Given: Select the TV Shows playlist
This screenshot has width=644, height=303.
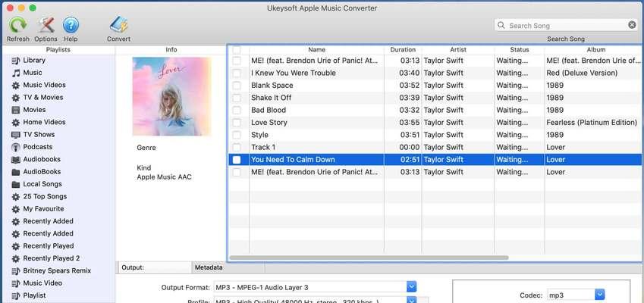Looking at the screenshot, I should point(39,135).
